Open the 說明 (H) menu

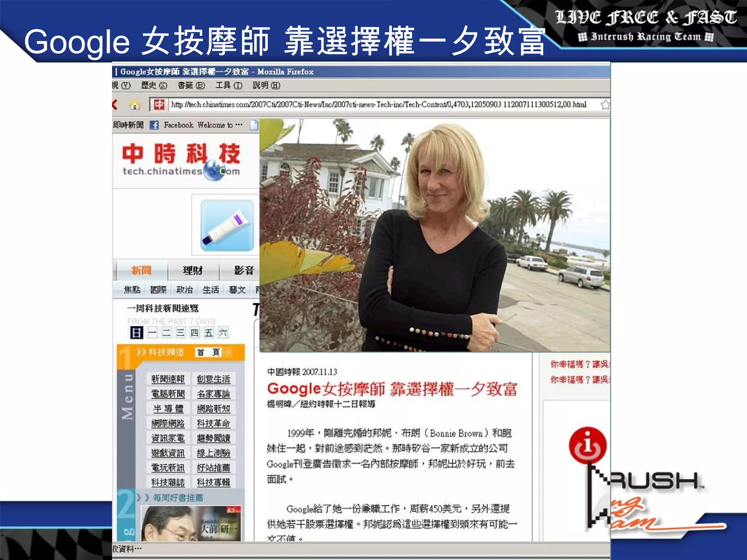(x=266, y=86)
